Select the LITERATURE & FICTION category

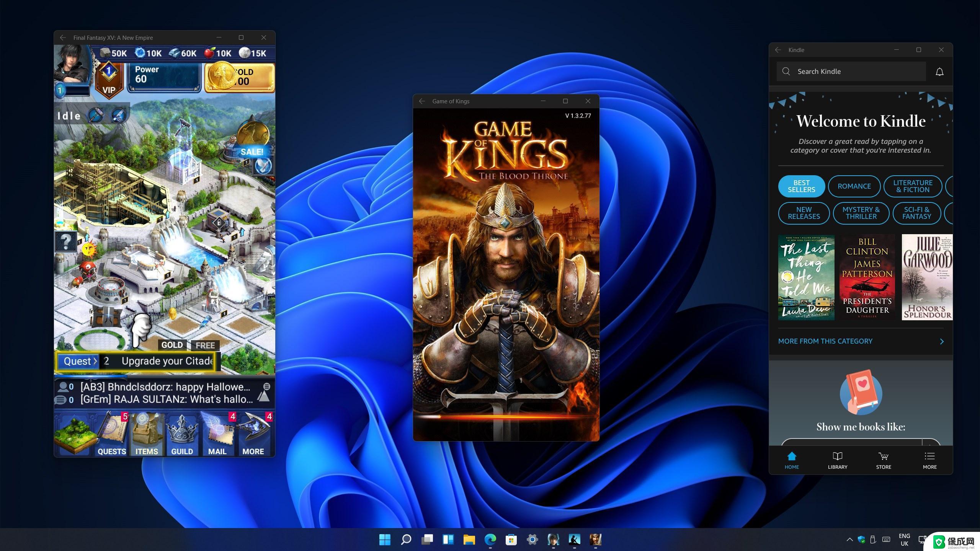(x=913, y=186)
